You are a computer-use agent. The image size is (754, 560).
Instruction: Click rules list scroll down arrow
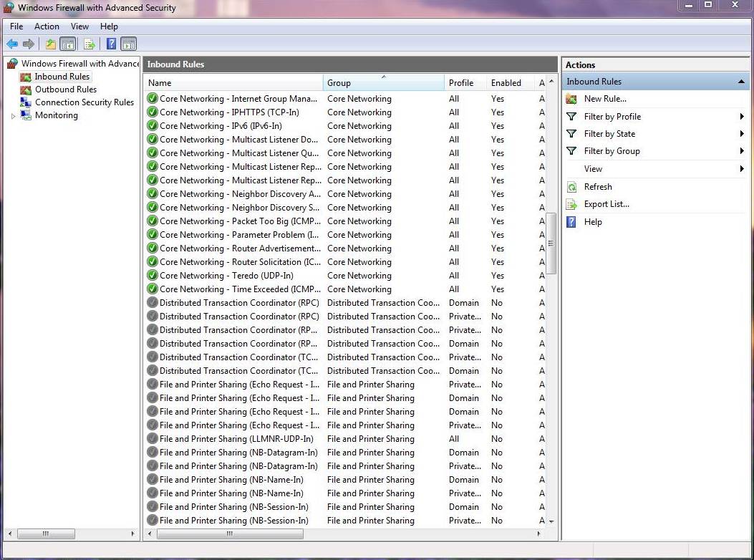[551, 521]
